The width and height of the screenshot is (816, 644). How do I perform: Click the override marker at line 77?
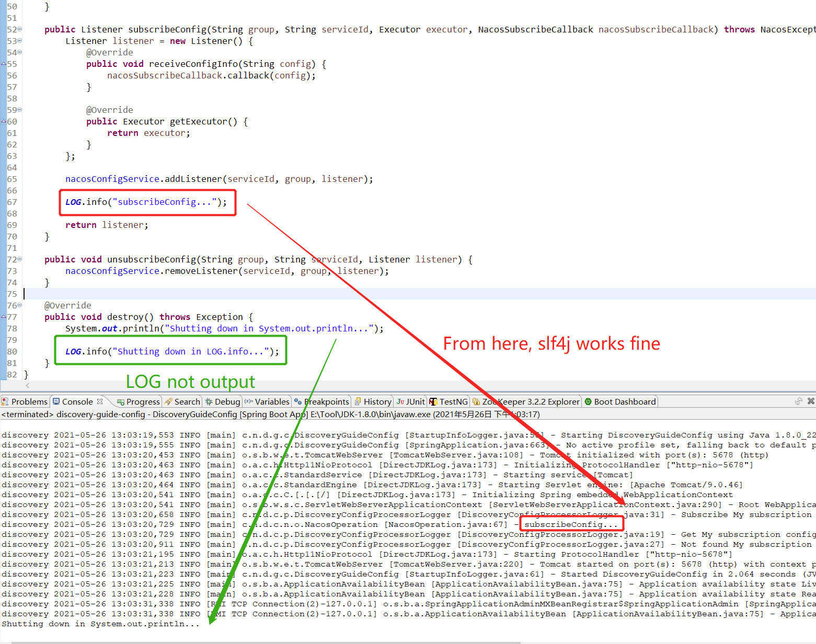4,317
